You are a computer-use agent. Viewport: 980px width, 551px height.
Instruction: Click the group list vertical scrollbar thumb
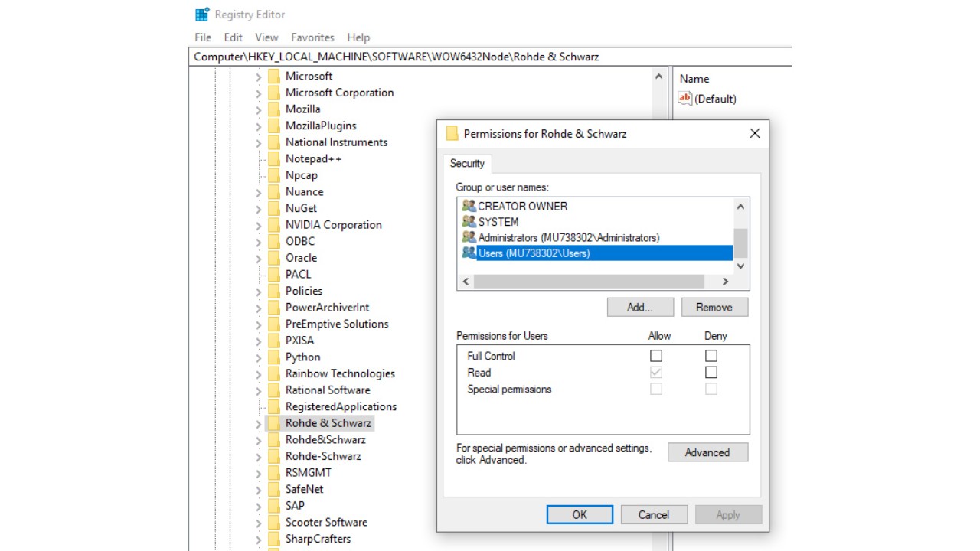(740, 243)
